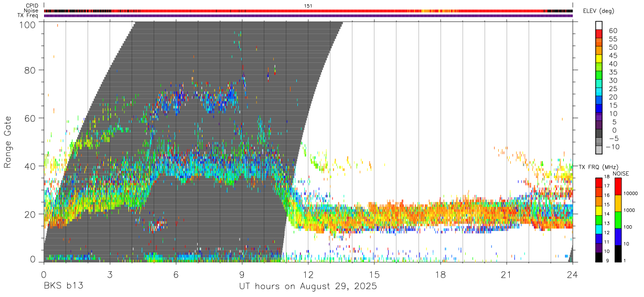The height and width of the screenshot is (297, 644).
Task: Click the ELEV (deg) colorbar title
Action: tap(598, 11)
